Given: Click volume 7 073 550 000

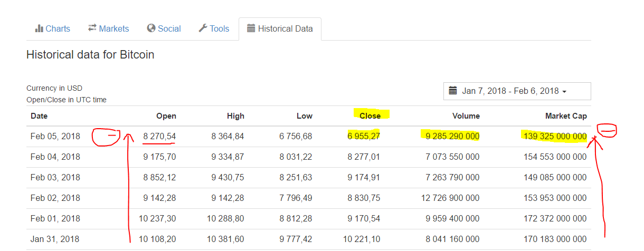Looking at the screenshot, I should 452,157.
